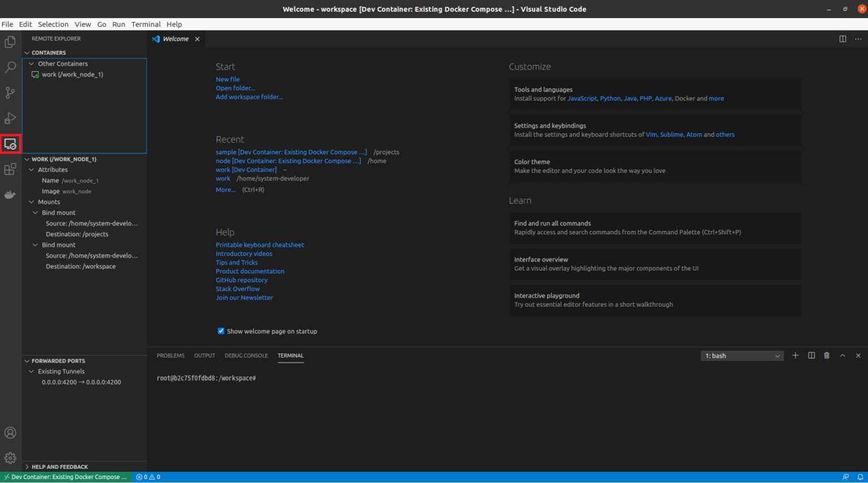Open recent work [Dev Container] workspace
The image size is (868, 483).
tap(246, 169)
